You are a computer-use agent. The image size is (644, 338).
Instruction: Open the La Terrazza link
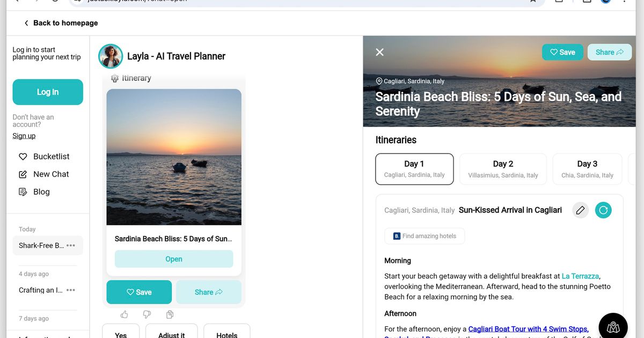[x=580, y=276]
